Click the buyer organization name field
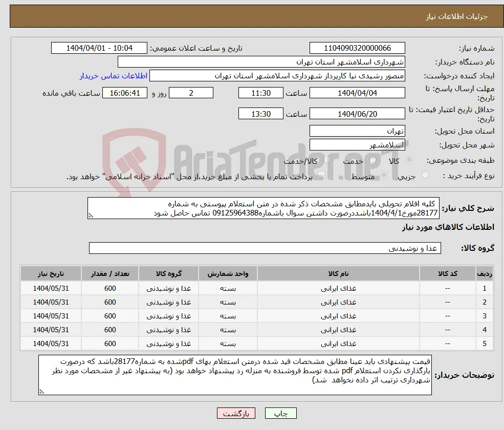504x430 pixels. [x=261, y=62]
